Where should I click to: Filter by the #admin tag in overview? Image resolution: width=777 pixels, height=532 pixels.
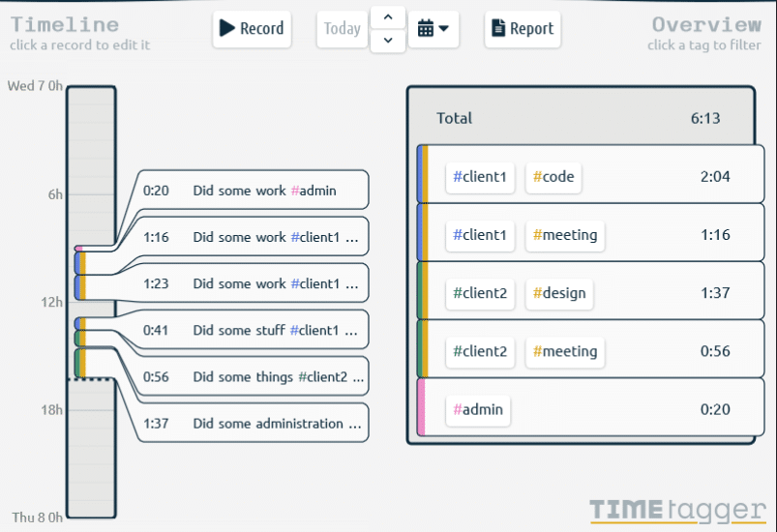point(478,409)
